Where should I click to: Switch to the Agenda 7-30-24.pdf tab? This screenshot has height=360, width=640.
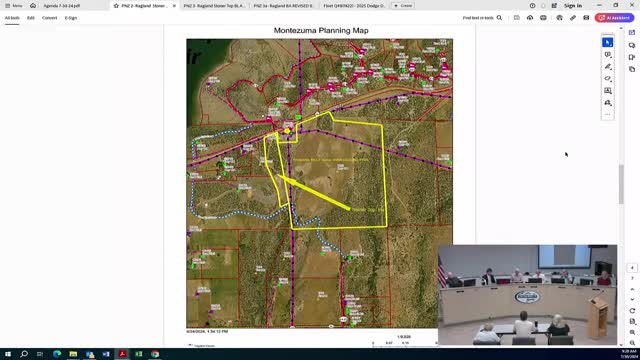point(62,6)
